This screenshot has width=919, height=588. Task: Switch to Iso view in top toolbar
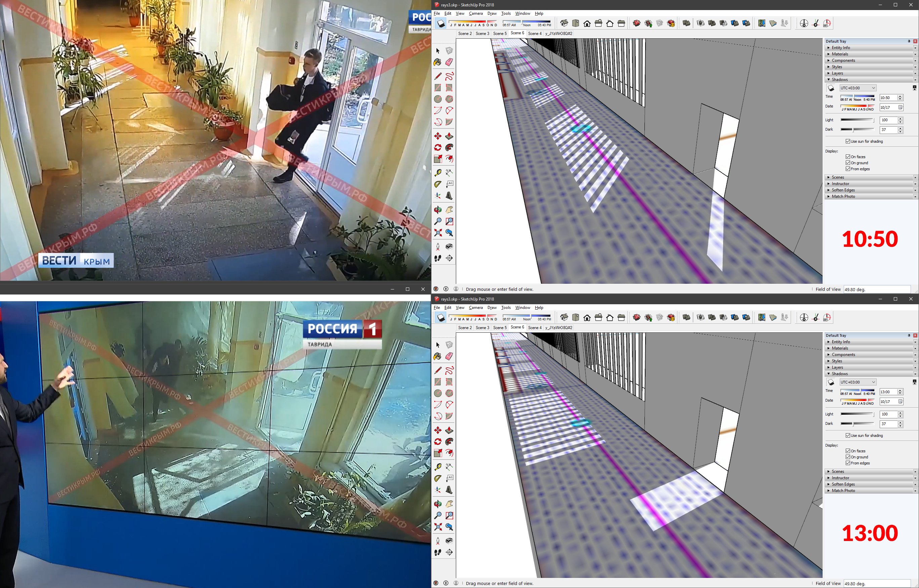click(564, 23)
